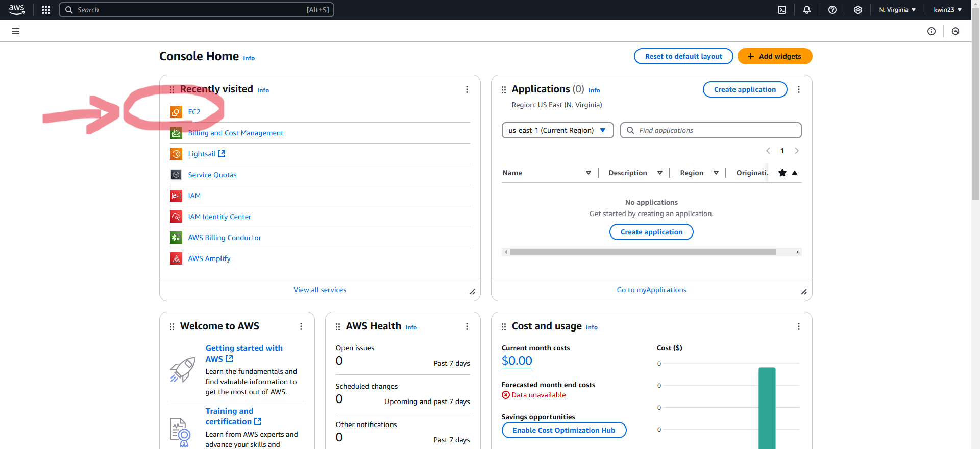
Task: Toggle the hamburger navigation menu
Action: pos(16,31)
